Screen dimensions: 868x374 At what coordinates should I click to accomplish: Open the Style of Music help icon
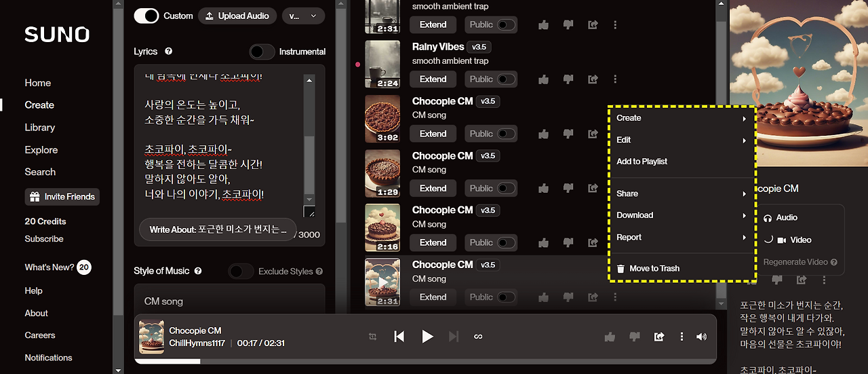(x=198, y=271)
